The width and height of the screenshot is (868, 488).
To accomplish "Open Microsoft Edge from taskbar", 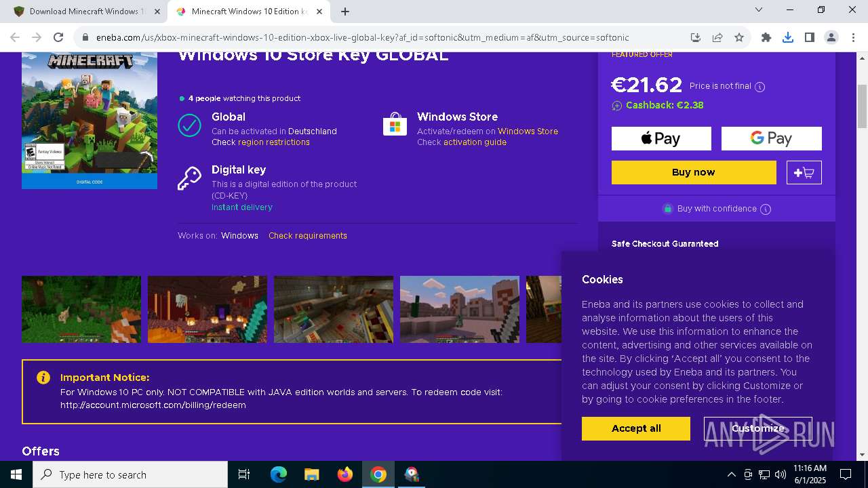I will 279,474.
